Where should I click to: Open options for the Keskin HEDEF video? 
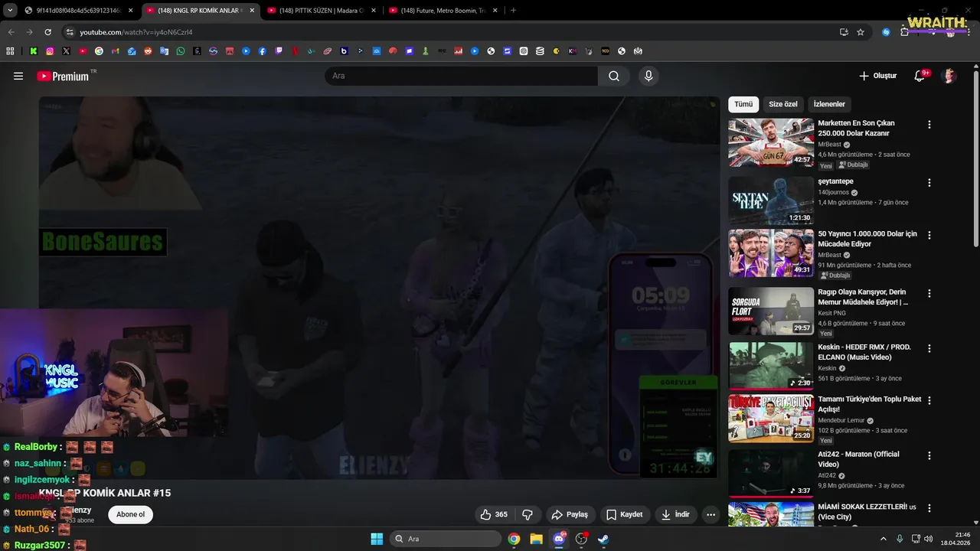point(929,348)
